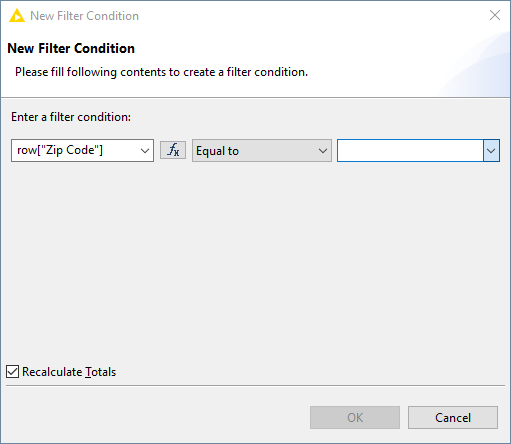Viewport: 511px width, 444px height.
Task: Expand the filter value suggestions arrow
Action: 491,151
